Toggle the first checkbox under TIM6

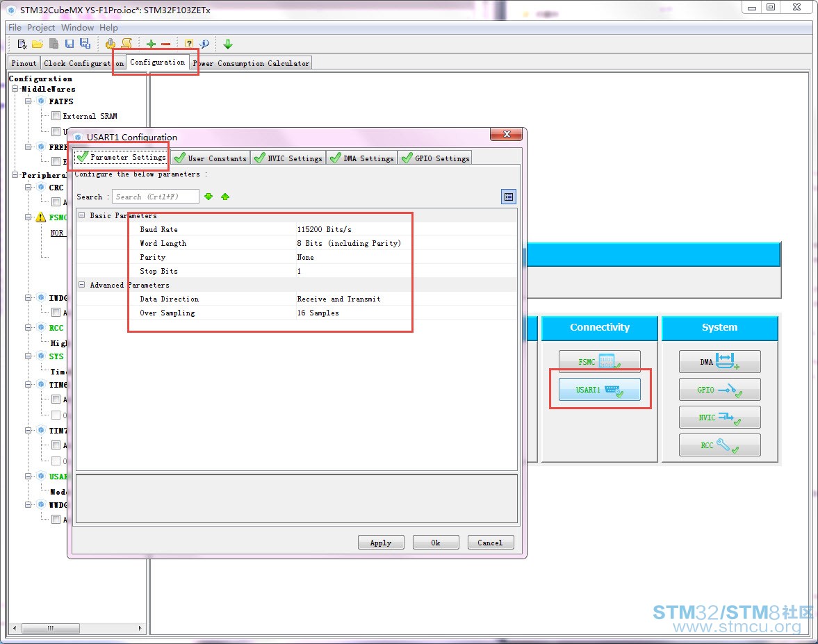(56, 399)
